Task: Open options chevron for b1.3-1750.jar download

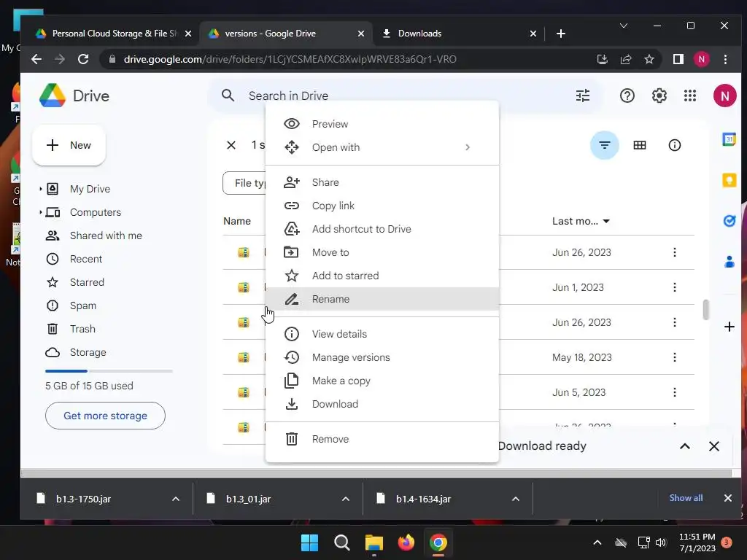Action: pos(175,499)
